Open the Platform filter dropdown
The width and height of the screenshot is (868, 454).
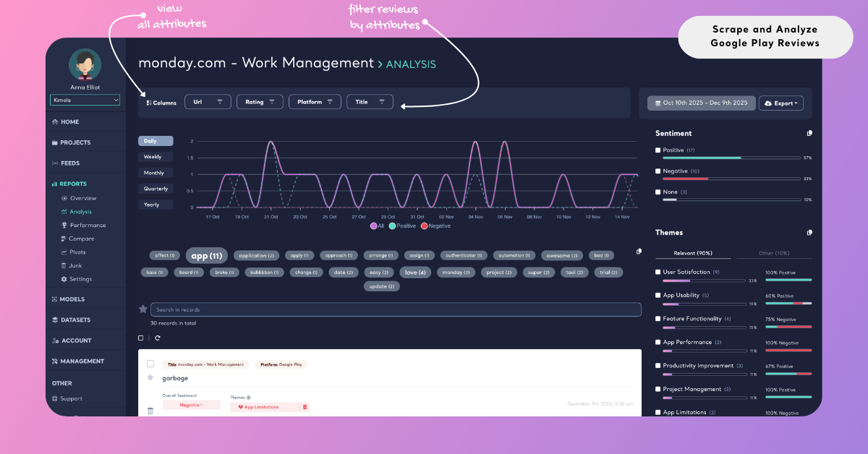coord(315,102)
